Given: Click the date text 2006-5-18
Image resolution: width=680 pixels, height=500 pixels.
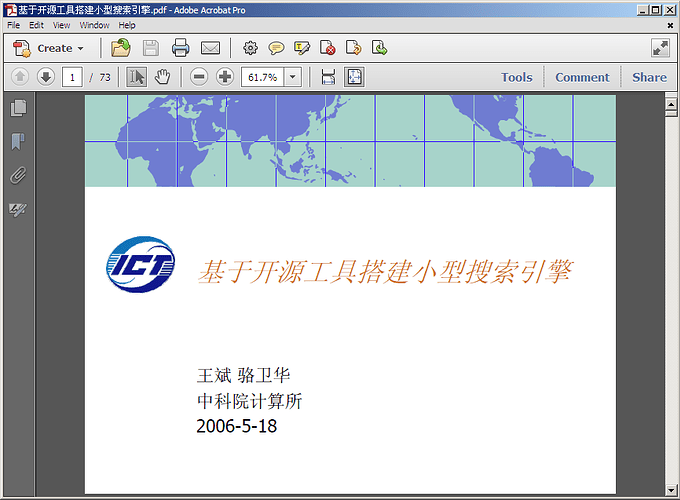Looking at the screenshot, I should pyautogui.click(x=236, y=426).
